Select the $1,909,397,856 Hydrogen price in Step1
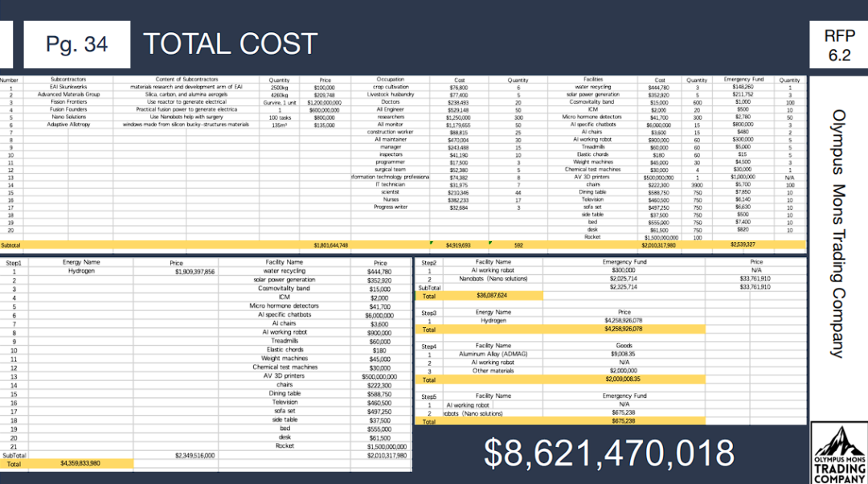The image size is (868, 484). click(x=194, y=272)
